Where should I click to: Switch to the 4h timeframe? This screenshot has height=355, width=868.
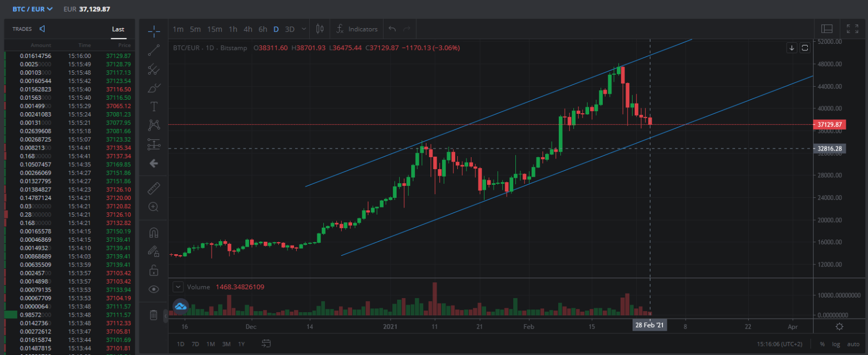coord(248,29)
